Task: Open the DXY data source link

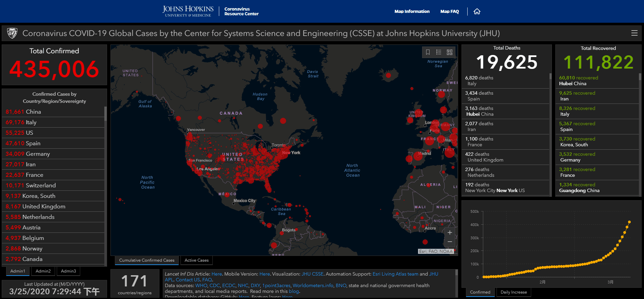Action: click(255, 285)
